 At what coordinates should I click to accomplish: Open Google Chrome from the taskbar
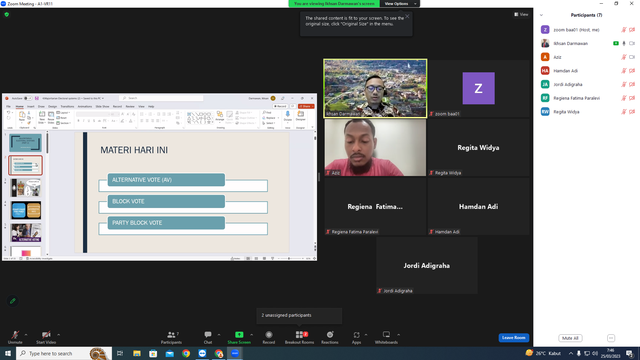pyautogui.click(x=186, y=353)
